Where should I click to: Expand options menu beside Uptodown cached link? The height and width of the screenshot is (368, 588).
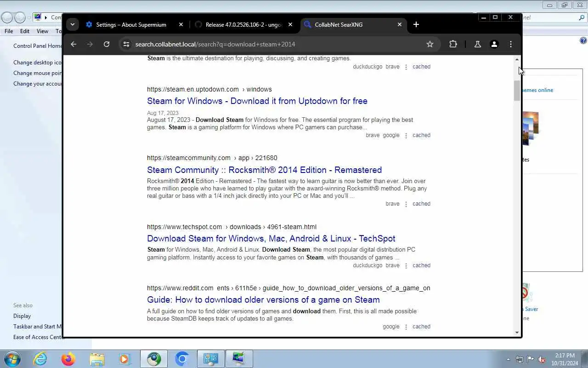pos(406,136)
